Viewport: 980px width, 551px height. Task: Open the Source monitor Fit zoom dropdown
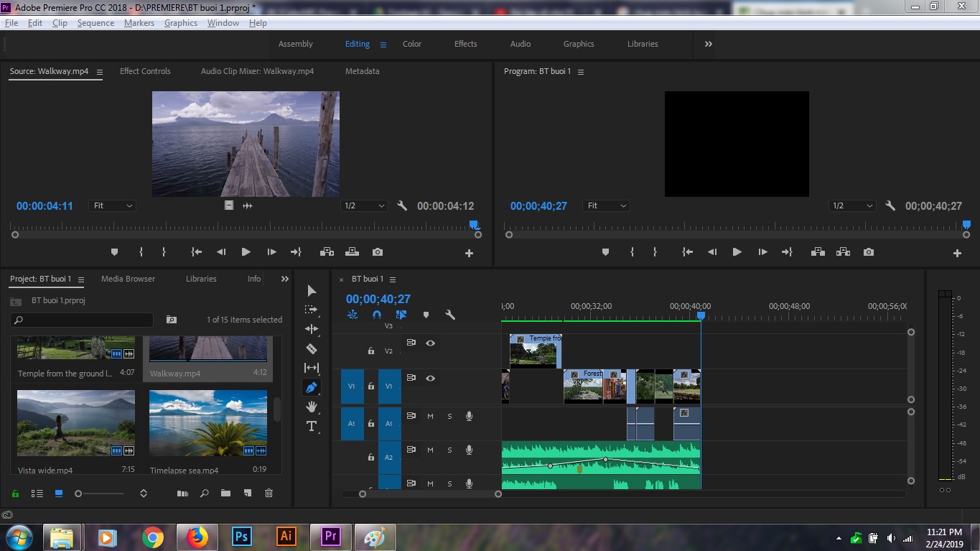[x=113, y=205]
